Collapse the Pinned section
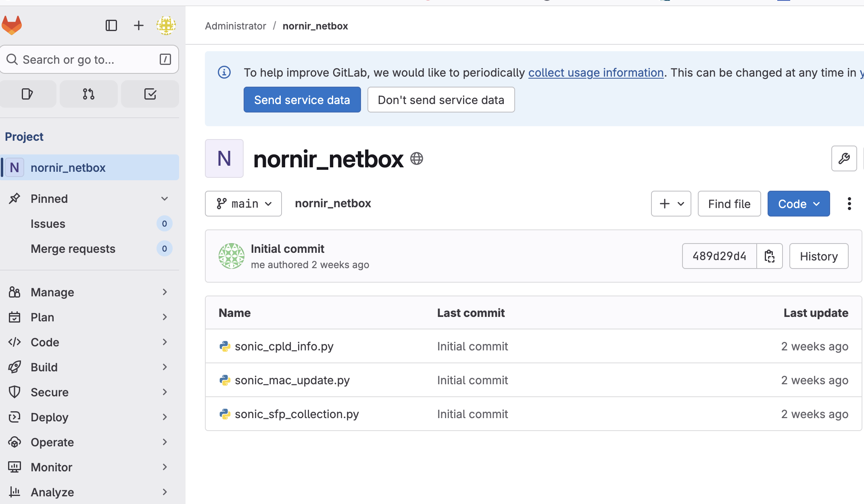 pyautogui.click(x=165, y=199)
